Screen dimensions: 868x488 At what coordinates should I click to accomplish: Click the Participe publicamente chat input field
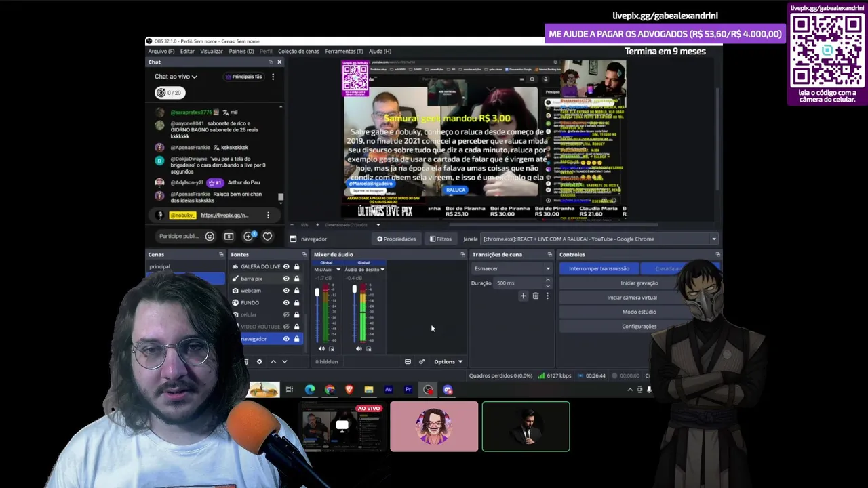coord(178,236)
